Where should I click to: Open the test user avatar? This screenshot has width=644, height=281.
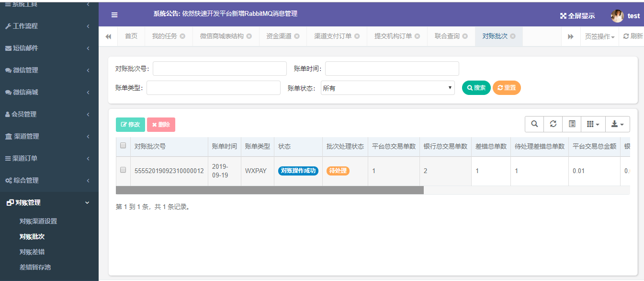[x=617, y=16]
